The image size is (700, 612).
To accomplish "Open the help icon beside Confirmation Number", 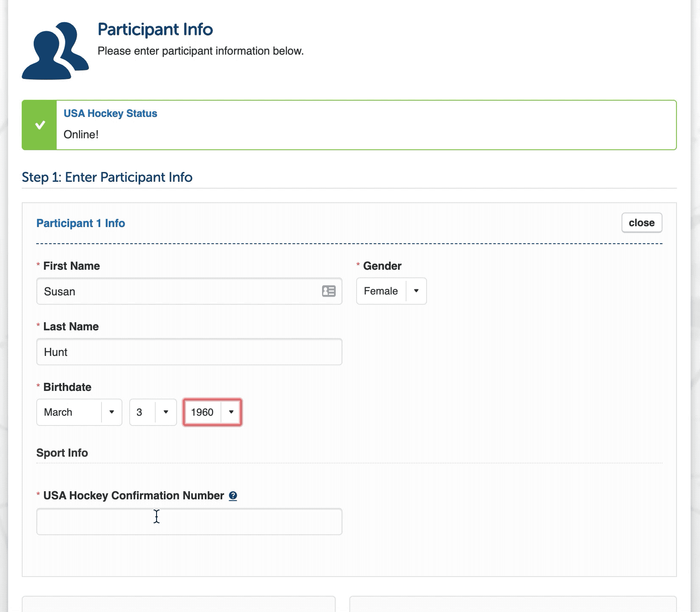I will 233,495.
